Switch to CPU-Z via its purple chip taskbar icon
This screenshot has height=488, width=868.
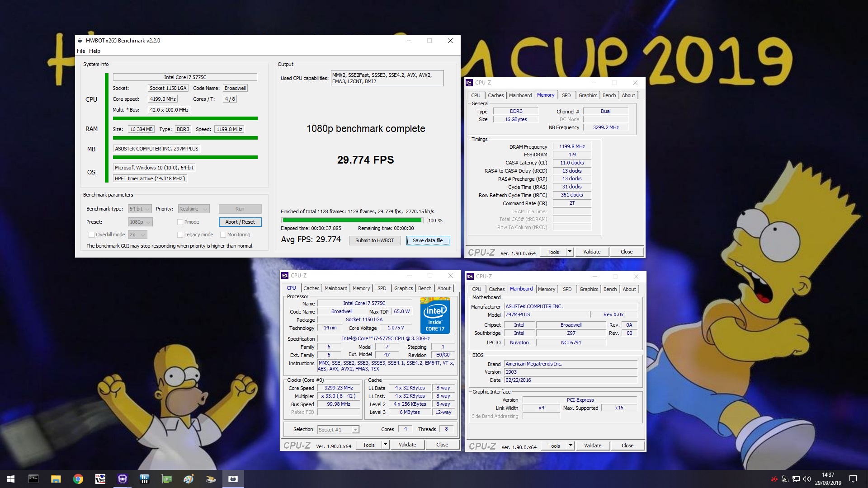pyautogui.click(x=122, y=479)
